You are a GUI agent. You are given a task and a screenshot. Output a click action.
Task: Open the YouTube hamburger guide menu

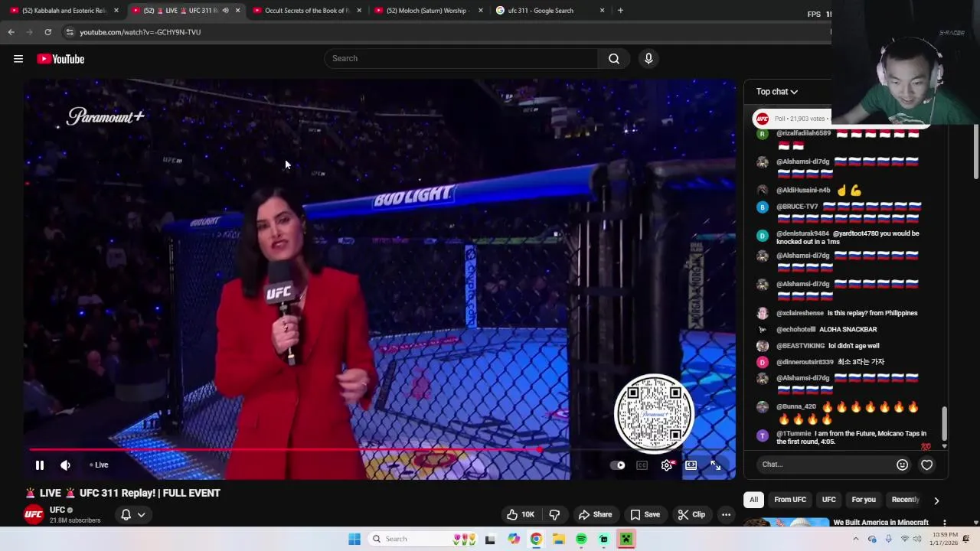coord(18,59)
